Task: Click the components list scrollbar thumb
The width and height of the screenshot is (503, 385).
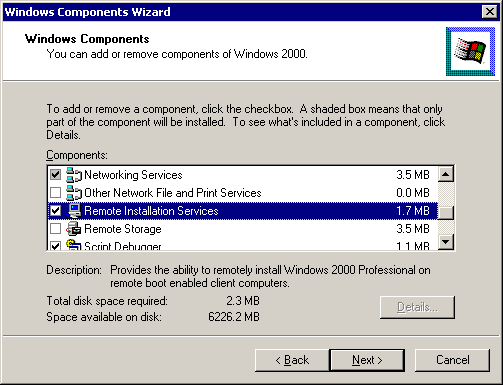Action: point(446,213)
